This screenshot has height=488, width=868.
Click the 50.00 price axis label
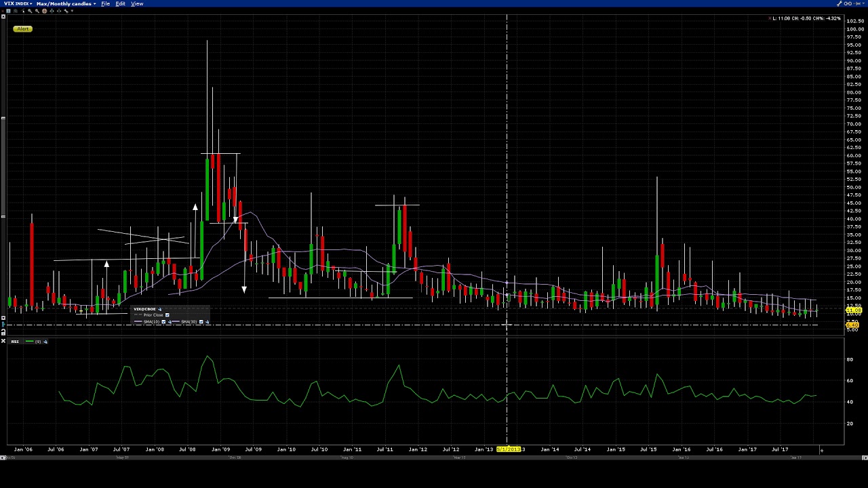854,187
